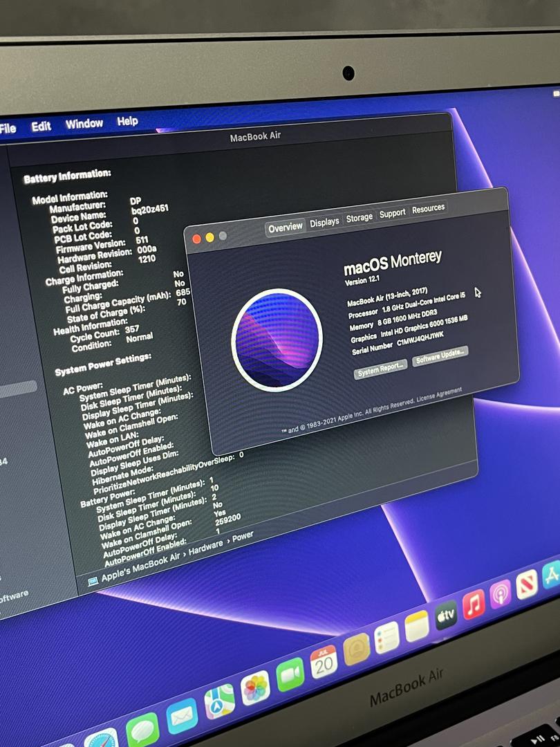
Task: Select PrioritizeNetworkReachabilityOverSleep row
Action: 169,474
